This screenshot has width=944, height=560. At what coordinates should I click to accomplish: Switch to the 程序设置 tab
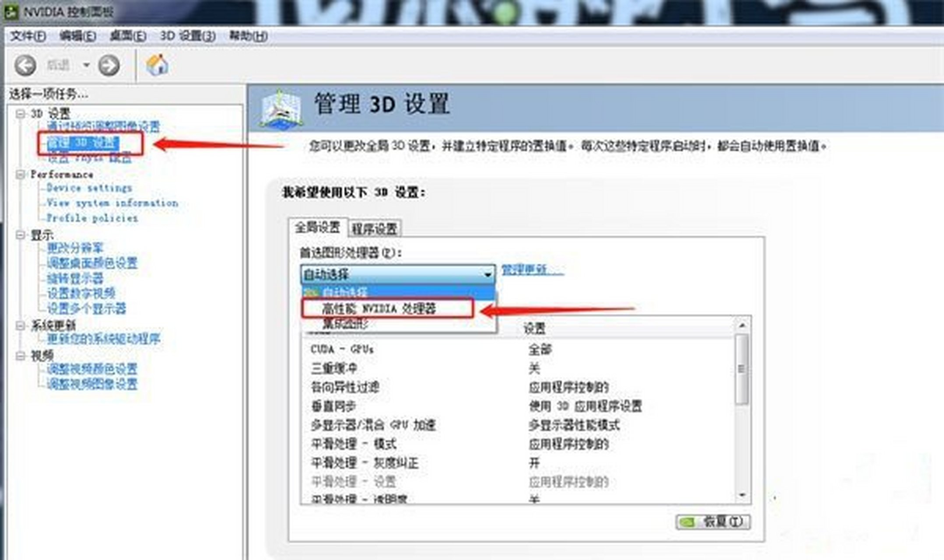375,228
